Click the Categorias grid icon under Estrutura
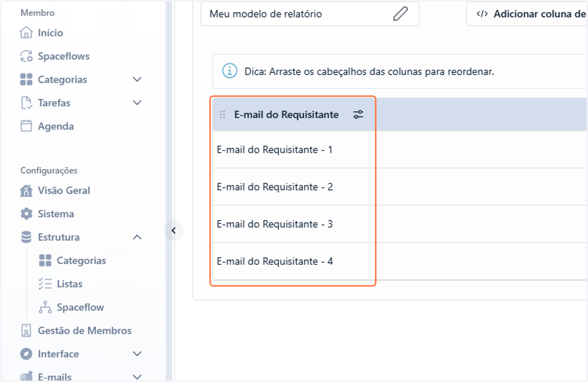 point(45,260)
